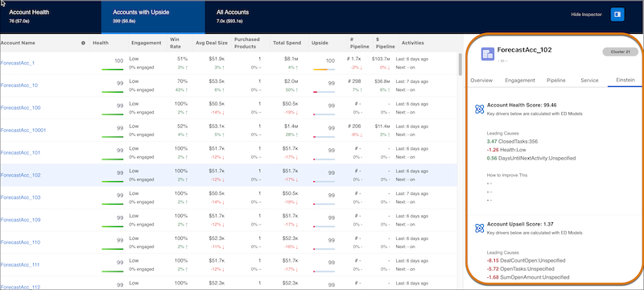Open ForecastAcc_109 account link
This screenshot has width=644, height=290.
20,220
